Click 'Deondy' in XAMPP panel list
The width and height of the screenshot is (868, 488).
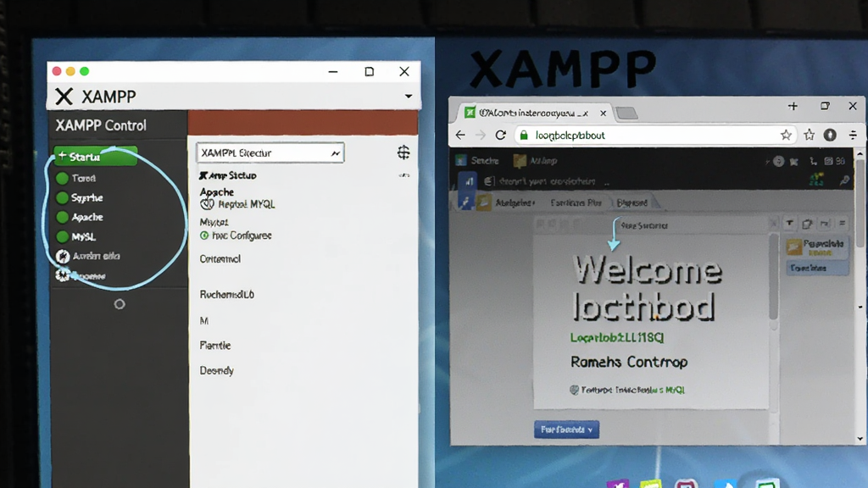pyautogui.click(x=216, y=371)
